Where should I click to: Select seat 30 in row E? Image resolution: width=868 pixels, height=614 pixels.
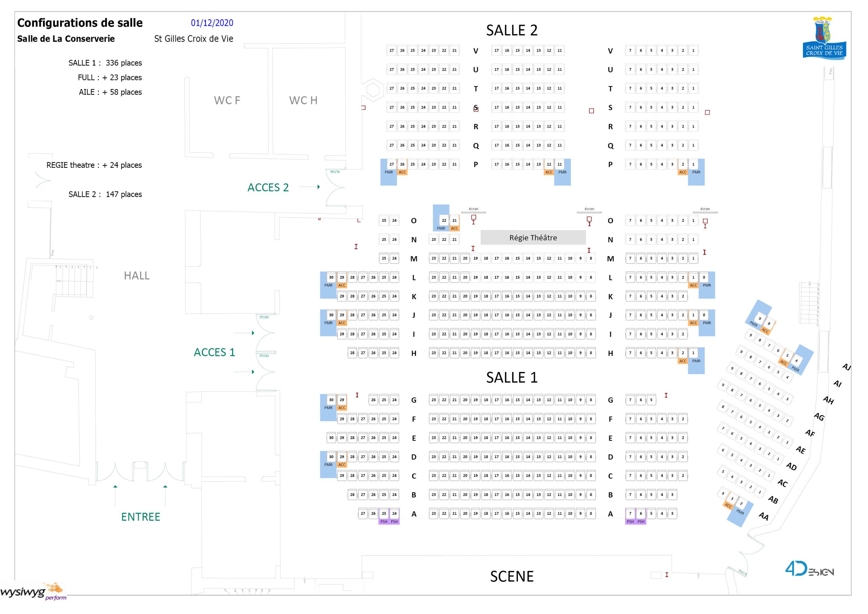click(x=331, y=438)
